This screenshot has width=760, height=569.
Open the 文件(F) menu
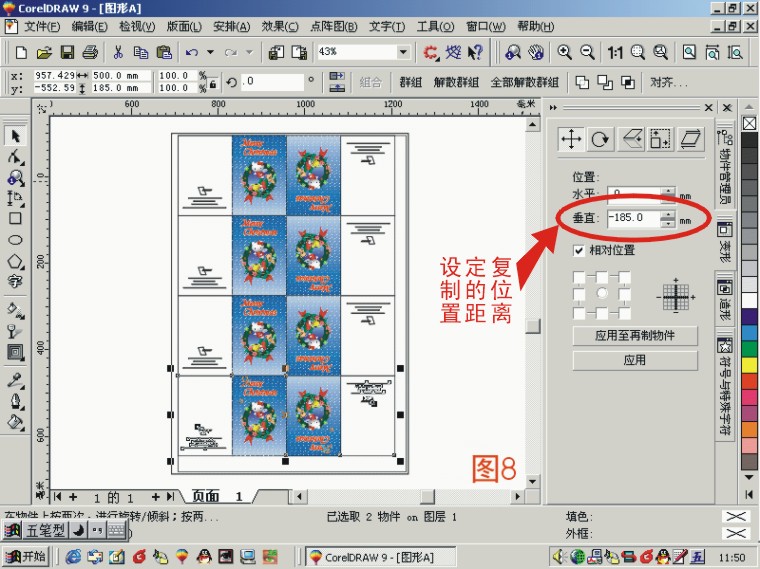coord(42,26)
